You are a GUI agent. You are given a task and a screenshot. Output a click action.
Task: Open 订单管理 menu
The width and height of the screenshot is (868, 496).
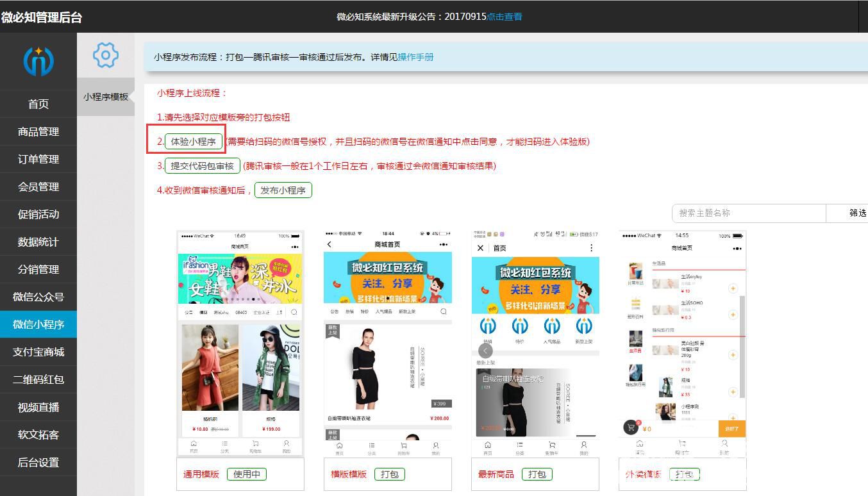38,159
